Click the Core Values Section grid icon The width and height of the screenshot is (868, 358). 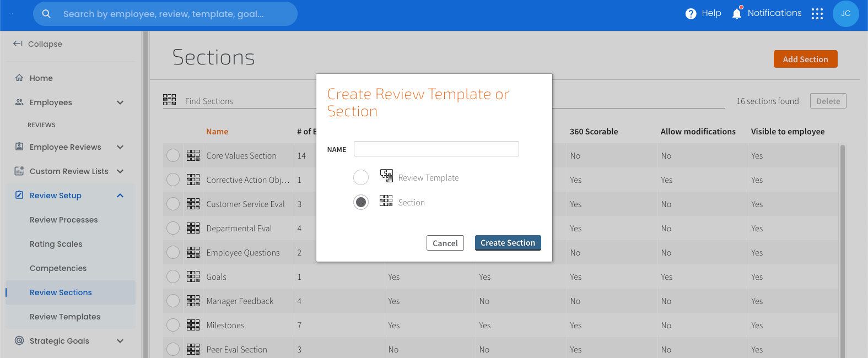[x=193, y=155]
